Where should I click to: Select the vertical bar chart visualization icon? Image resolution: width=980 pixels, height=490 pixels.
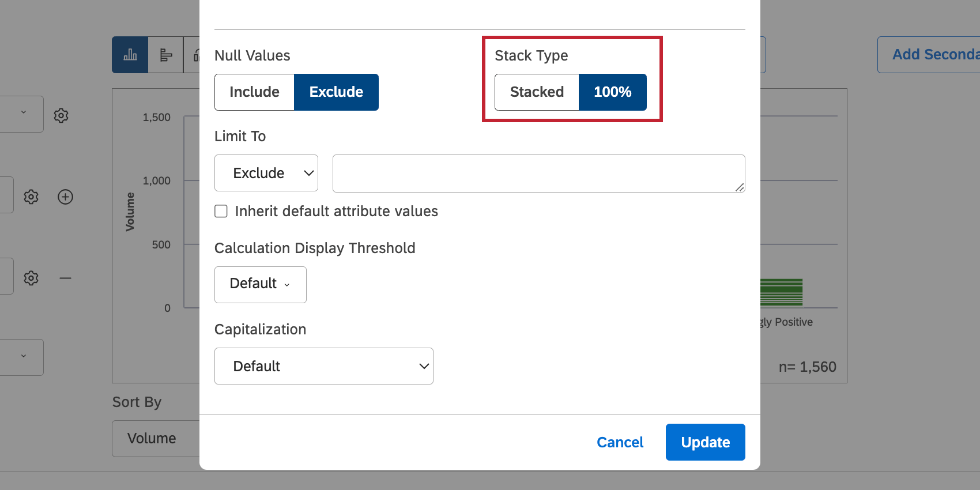[130, 55]
